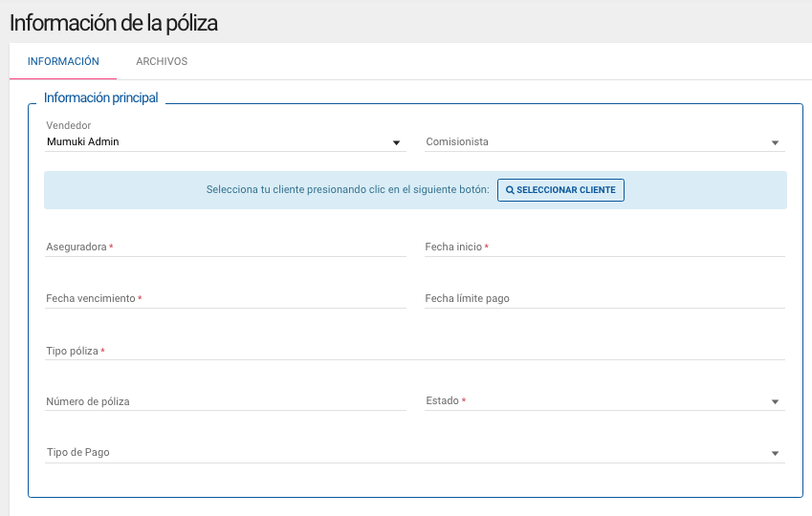Focus the Aseguradora input field
Viewport: 812px width, 516px height.
(x=226, y=247)
